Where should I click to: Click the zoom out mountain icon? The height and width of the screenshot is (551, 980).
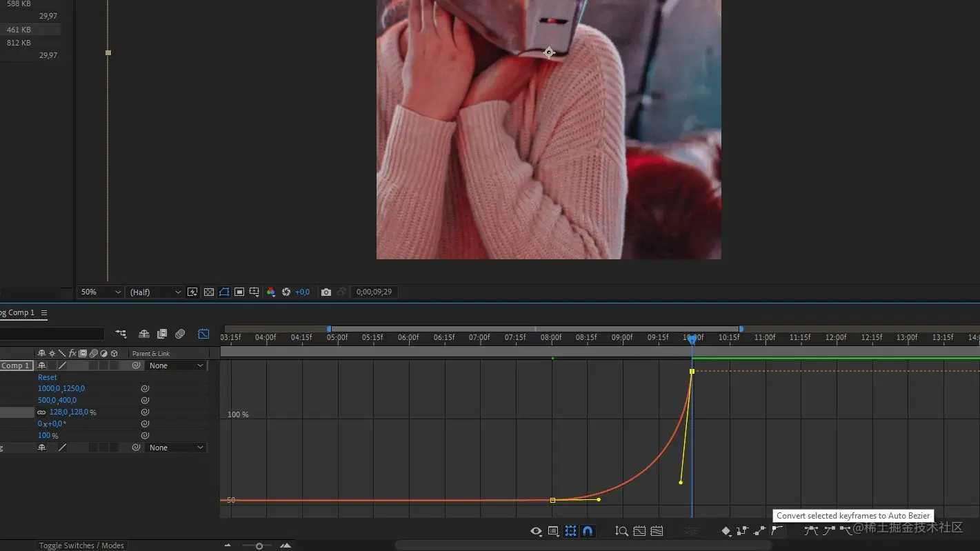coord(228,545)
